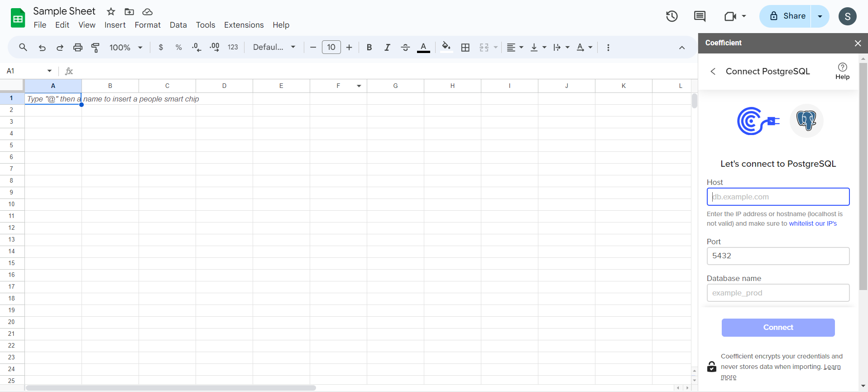Open the Format menu
The image size is (868, 392).
pos(148,25)
